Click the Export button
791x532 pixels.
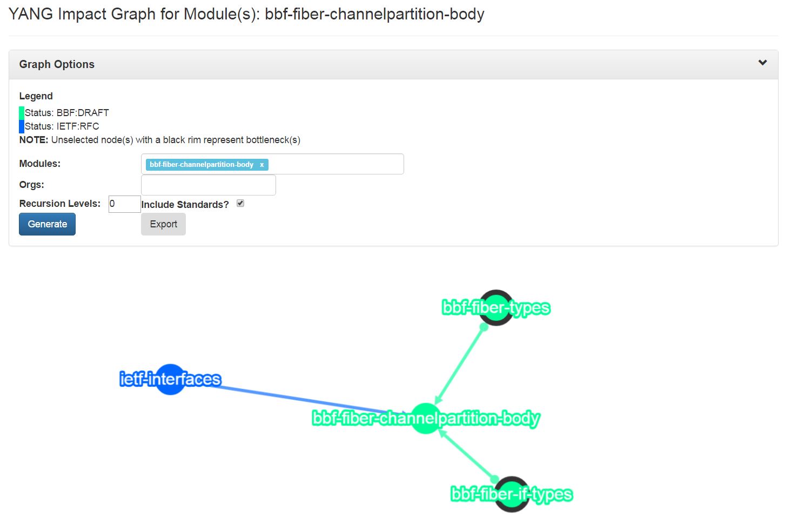point(163,224)
